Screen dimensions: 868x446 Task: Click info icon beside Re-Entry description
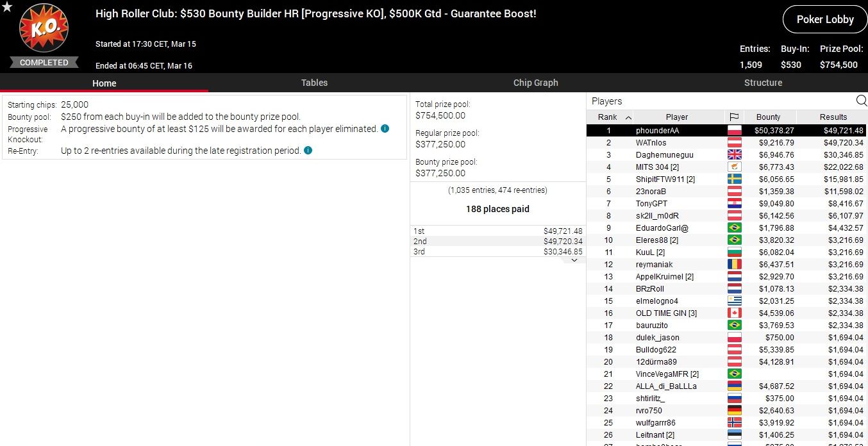(308, 151)
